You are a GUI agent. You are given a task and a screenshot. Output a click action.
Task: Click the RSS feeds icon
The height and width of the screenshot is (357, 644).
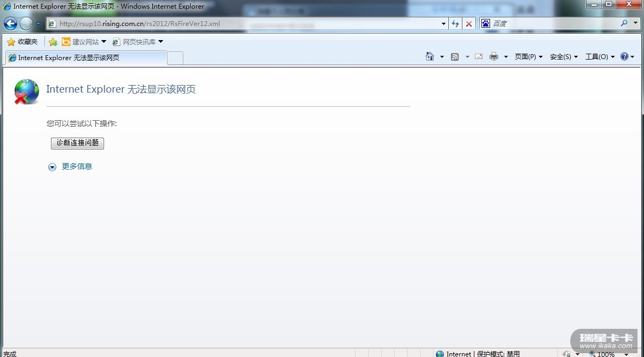[x=455, y=57]
